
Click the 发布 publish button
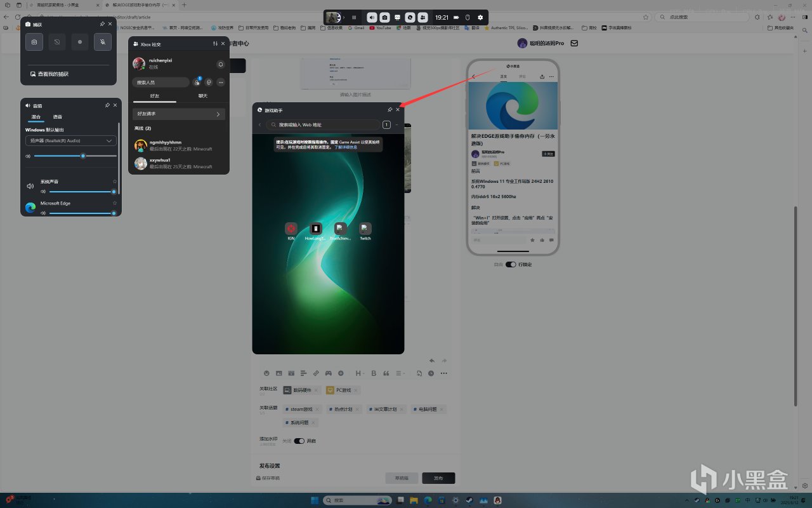438,478
